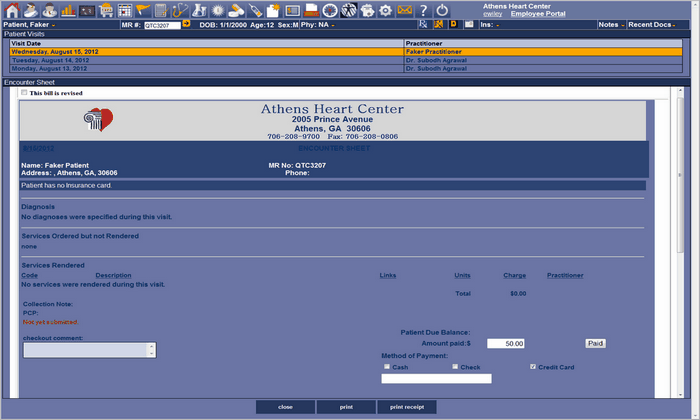The height and width of the screenshot is (420, 700).
Task: Click the orange puzzle icon beside Rx
Action: click(438, 24)
